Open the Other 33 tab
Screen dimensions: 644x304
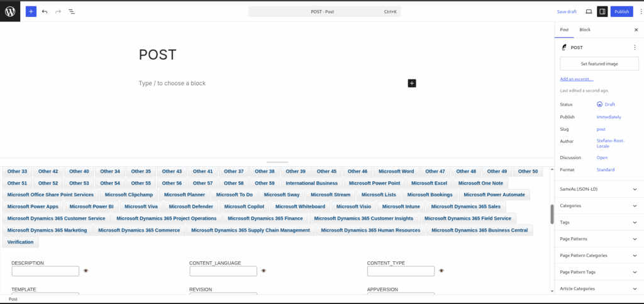click(17, 171)
